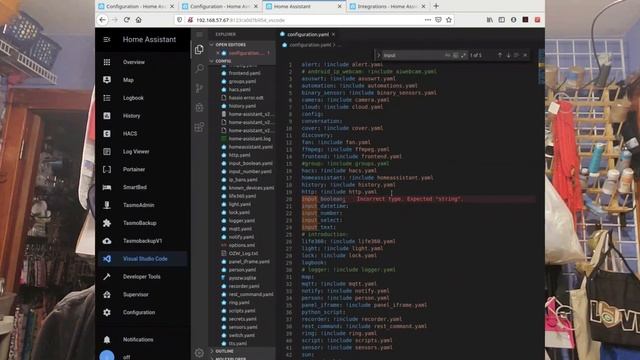640x360 pixels.
Task: Open a new browser tab
Action: [x=436, y=6]
